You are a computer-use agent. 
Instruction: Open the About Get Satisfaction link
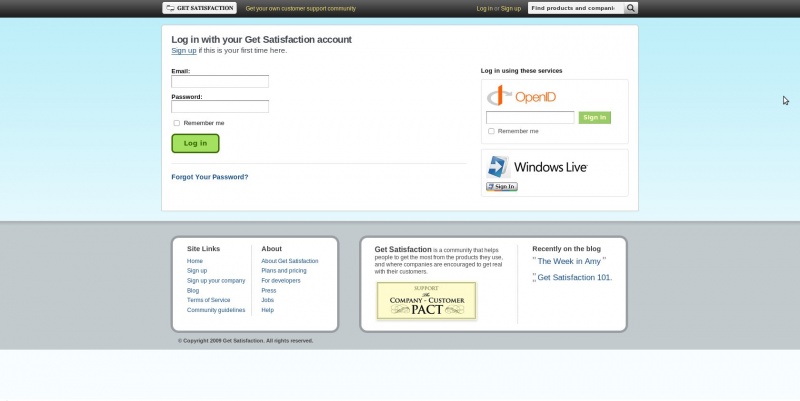point(290,261)
